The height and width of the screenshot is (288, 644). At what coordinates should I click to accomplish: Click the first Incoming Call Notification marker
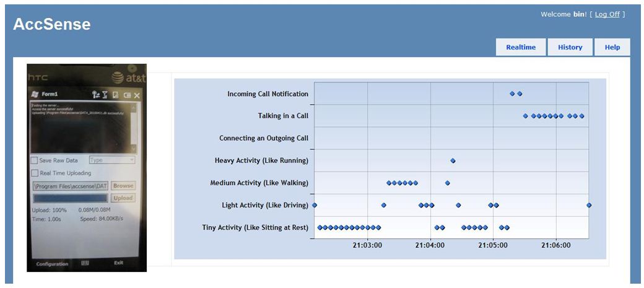[512, 94]
